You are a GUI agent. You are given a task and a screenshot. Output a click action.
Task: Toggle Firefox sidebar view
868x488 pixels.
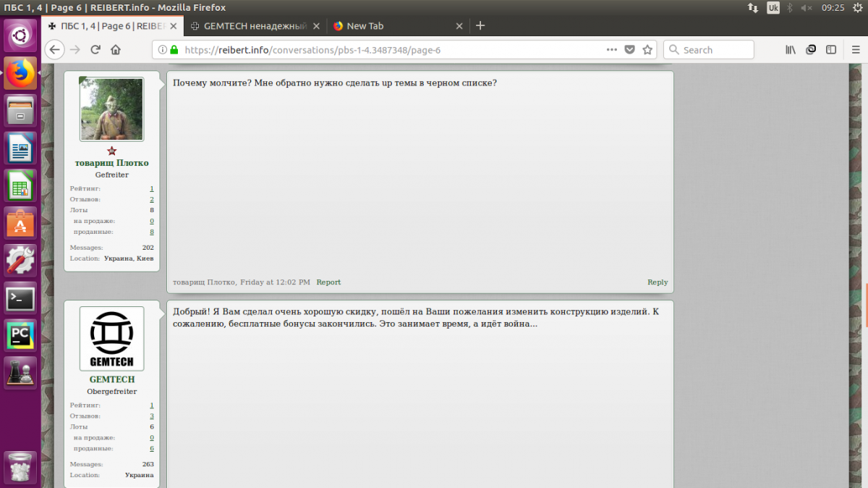coord(831,50)
